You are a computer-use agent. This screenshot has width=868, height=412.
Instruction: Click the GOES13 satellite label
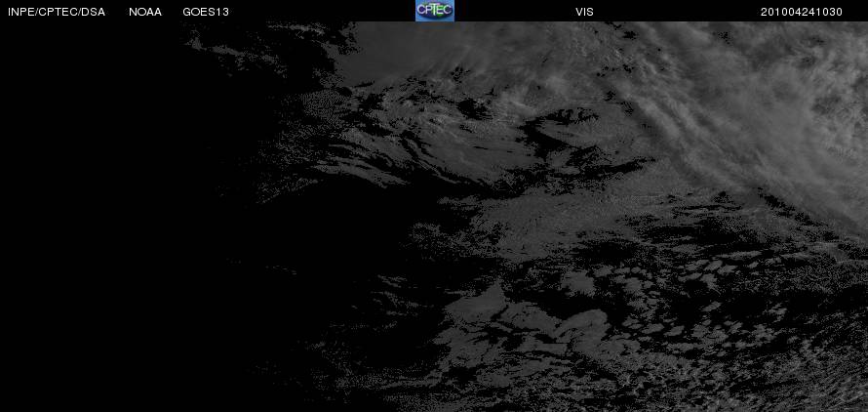point(206,12)
